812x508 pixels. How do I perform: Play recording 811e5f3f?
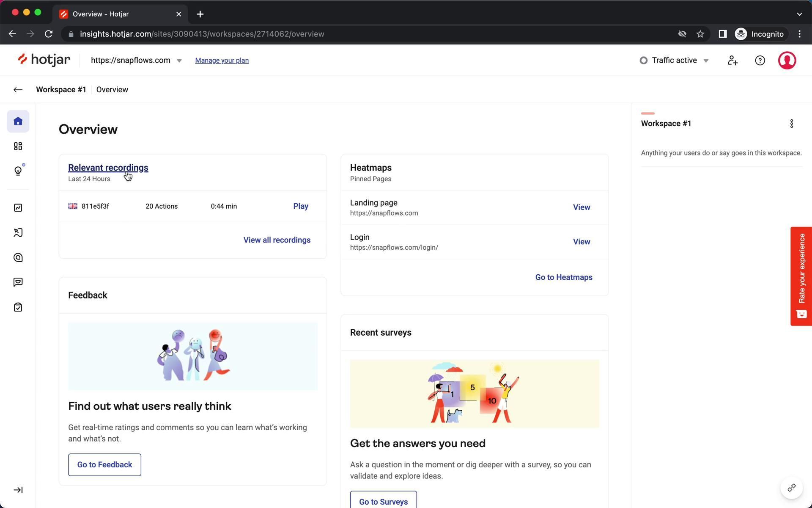coord(300,206)
